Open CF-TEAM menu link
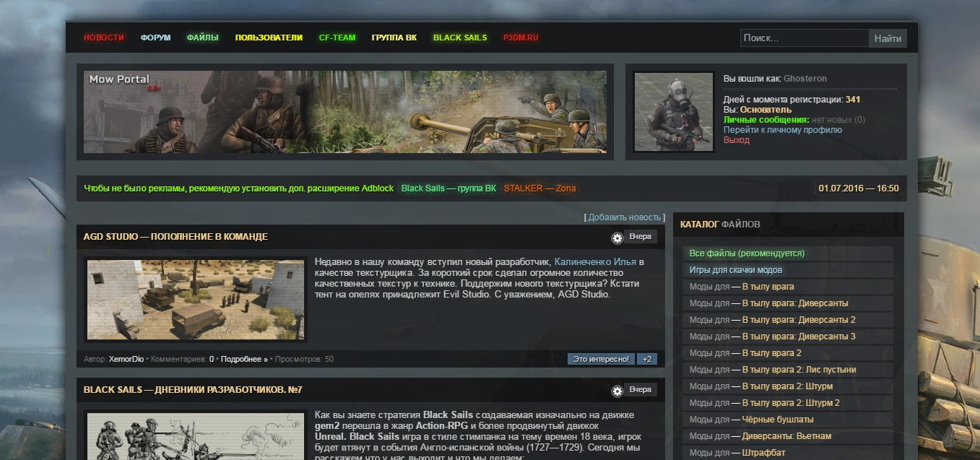Image resolution: width=980 pixels, height=460 pixels. (x=337, y=38)
